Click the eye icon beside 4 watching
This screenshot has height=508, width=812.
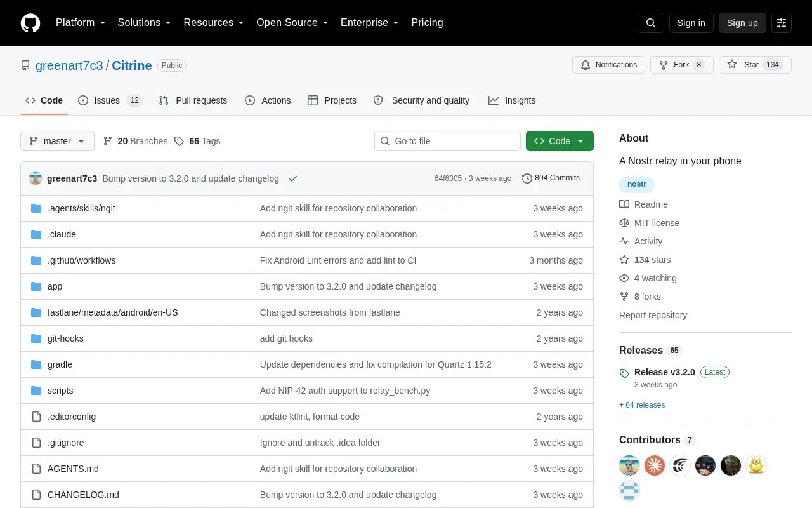(624, 278)
